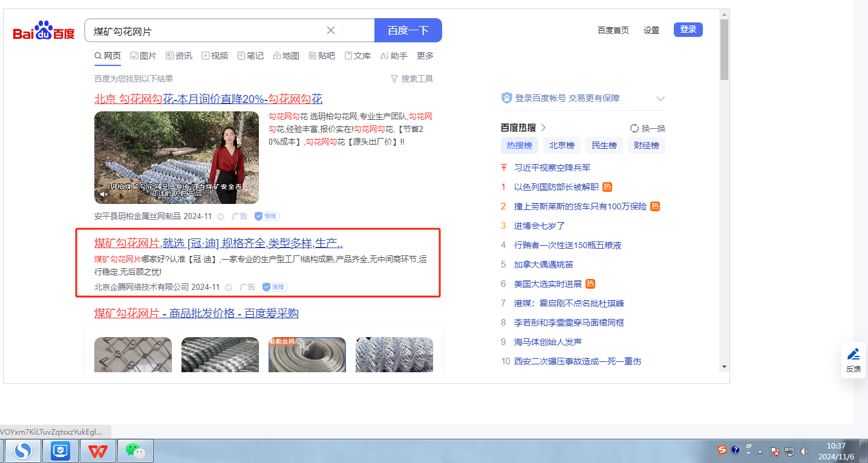
Task: Click the dropdown arrow beside 安平县玥柏金属丝网制品 2024-11
Action: pyautogui.click(x=221, y=217)
